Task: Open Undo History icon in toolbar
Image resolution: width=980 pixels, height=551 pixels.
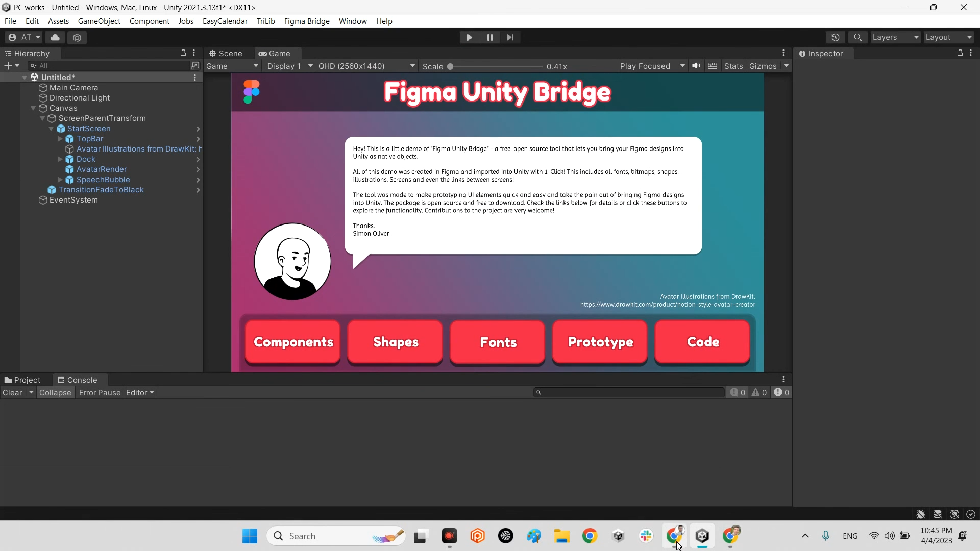Action: pyautogui.click(x=835, y=37)
